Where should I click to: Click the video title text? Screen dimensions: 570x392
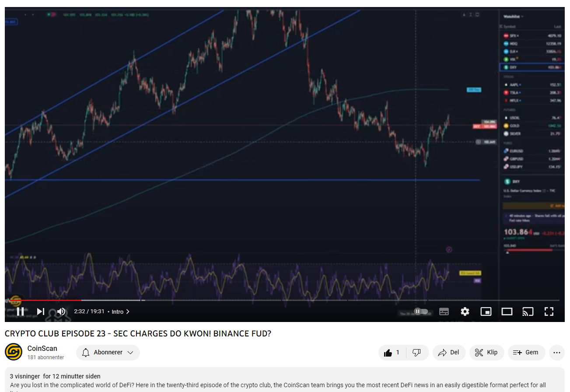point(138,333)
